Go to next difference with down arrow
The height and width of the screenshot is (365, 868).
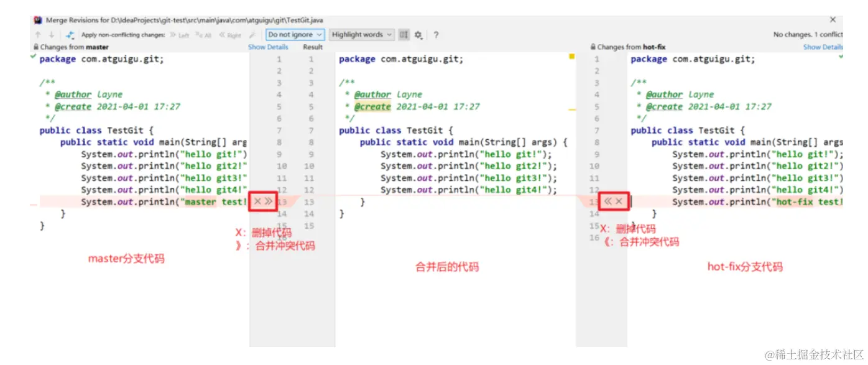click(x=52, y=35)
